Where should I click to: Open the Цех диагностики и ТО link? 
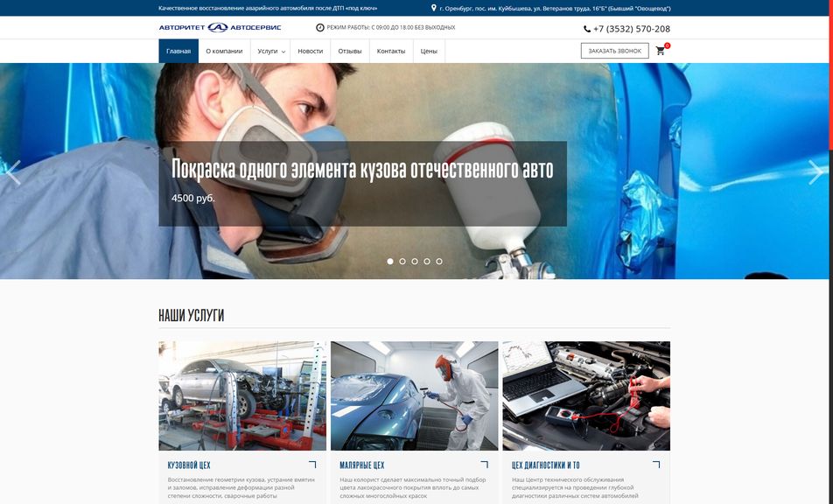point(546,465)
